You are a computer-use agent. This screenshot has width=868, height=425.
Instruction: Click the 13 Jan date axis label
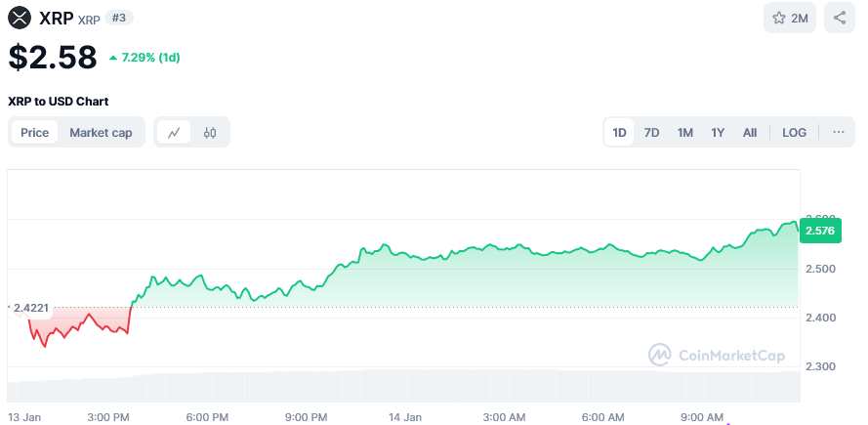[x=25, y=417]
